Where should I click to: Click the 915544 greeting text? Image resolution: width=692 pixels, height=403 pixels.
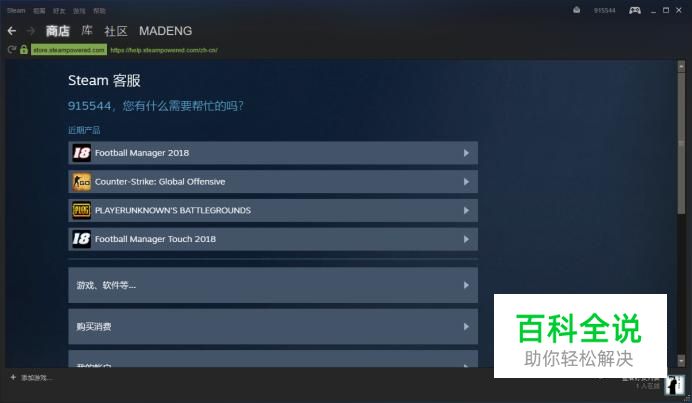pos(155,106)
